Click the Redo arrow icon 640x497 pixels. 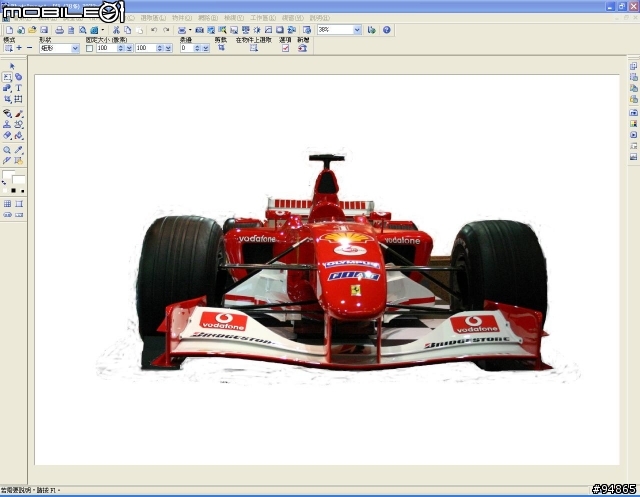click(x=166, y=30)
